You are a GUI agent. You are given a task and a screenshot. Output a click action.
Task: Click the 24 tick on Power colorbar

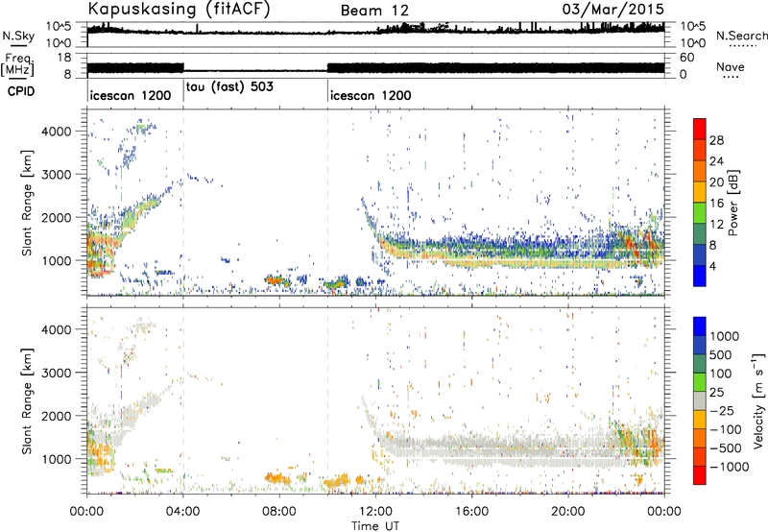pyautogui.click(x=716, y=161)
